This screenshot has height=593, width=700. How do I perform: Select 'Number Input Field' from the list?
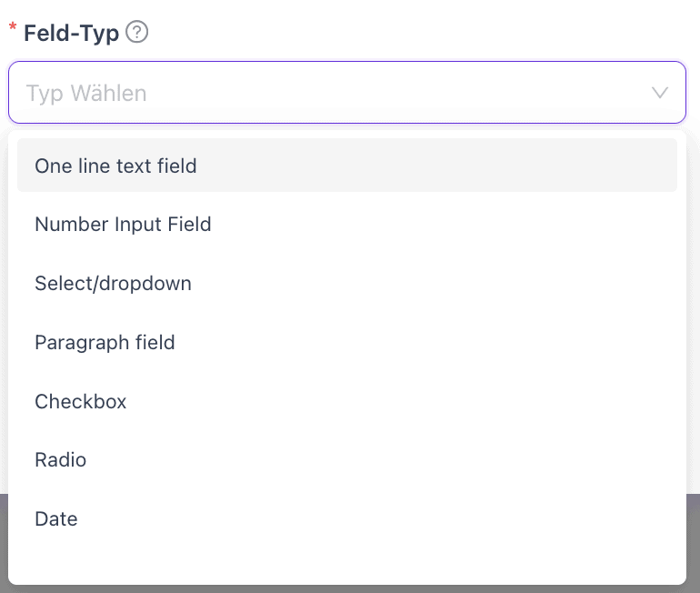pos(123,224)
